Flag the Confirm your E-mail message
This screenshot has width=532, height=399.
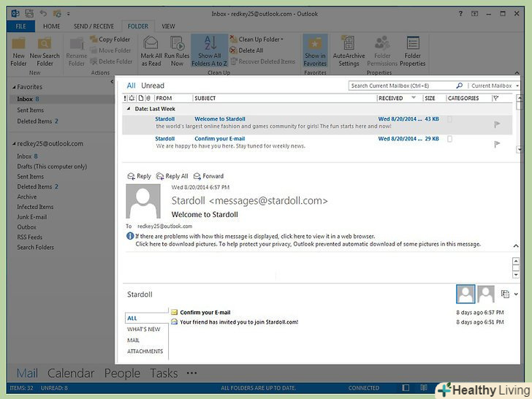[498, 144]
